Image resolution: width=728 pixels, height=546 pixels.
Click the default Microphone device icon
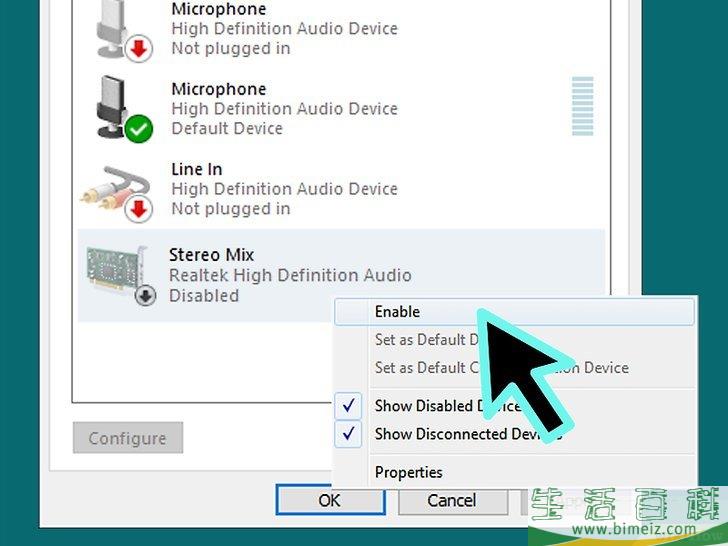[x=124, y=109]
